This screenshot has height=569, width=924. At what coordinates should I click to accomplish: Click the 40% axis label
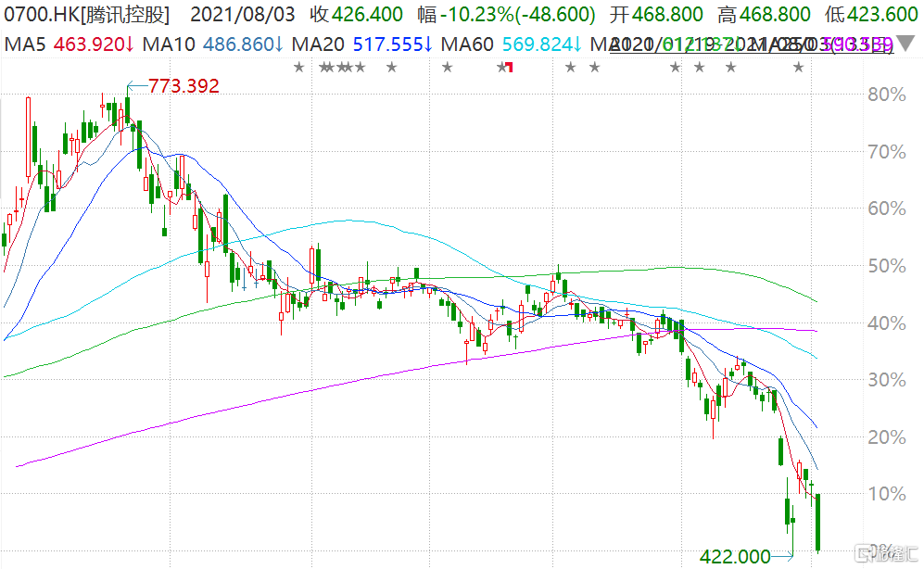[x=886, y=322]
